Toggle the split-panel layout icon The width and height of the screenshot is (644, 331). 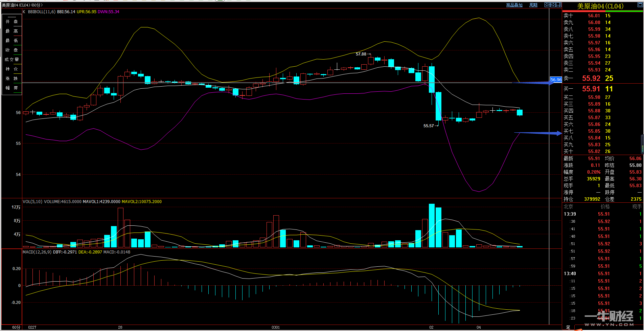click(559, 5)
